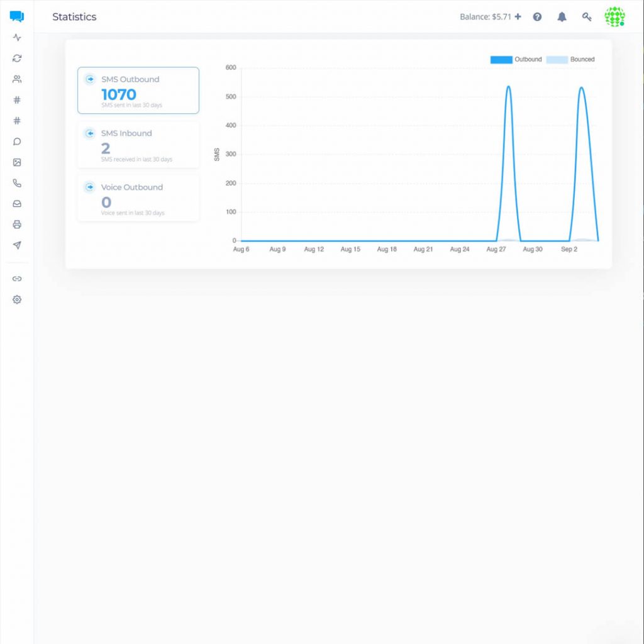This screenshot has width=644, height=644.
Task: Select the Voice Outbound statistics card
Action: point(138,199)
